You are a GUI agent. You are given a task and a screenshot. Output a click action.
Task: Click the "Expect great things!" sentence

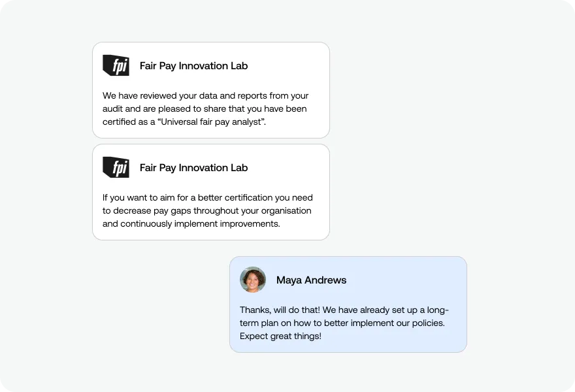point(280,336)
